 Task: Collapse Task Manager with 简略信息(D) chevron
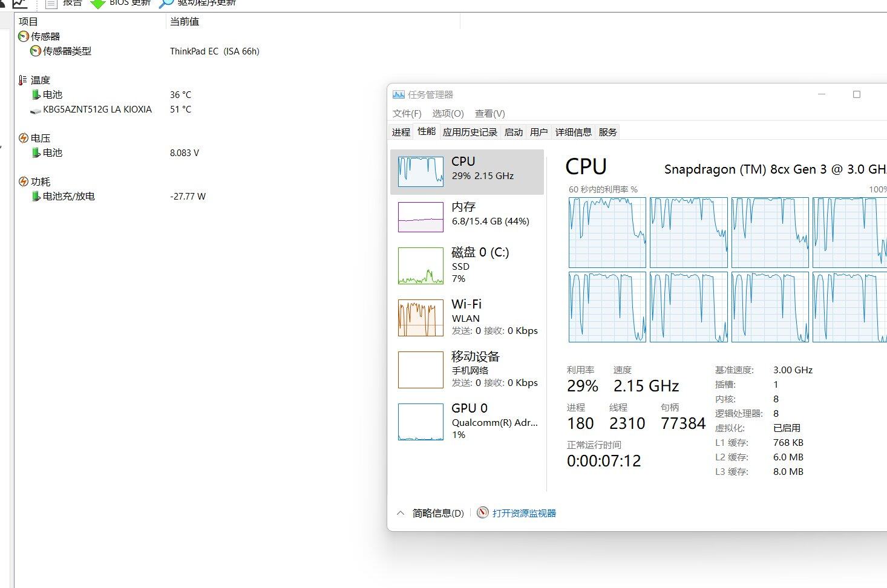[401, 513]
